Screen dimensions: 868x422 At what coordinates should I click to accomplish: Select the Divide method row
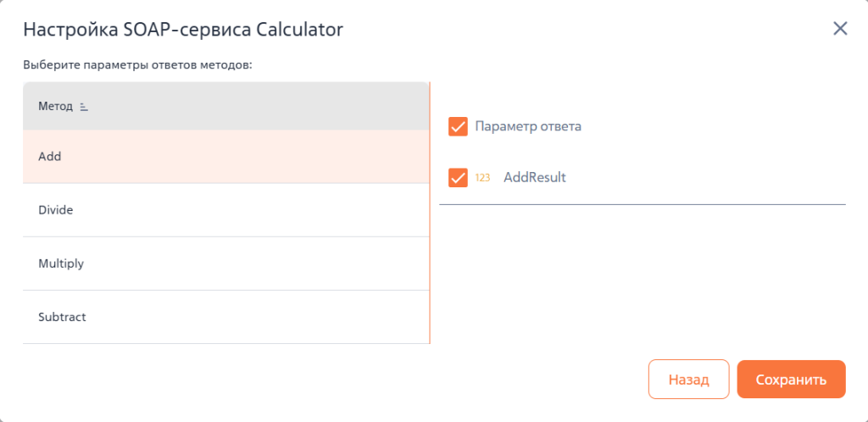click(225, 210)
